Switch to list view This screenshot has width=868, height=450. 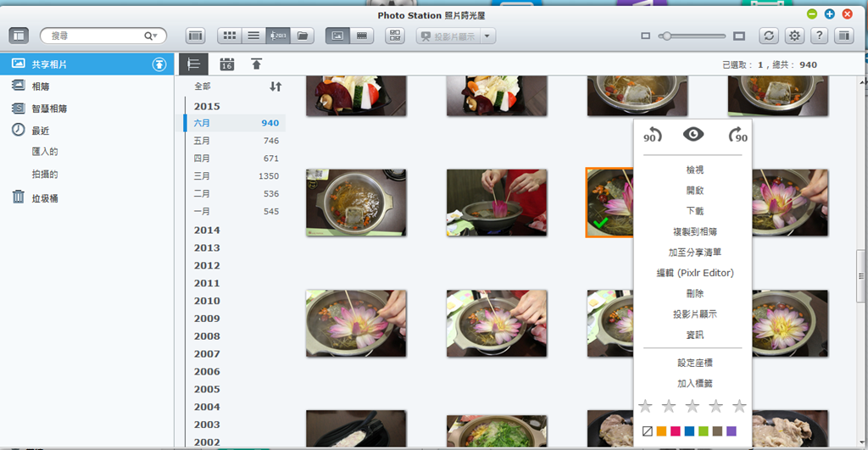[x=253, y=36]
